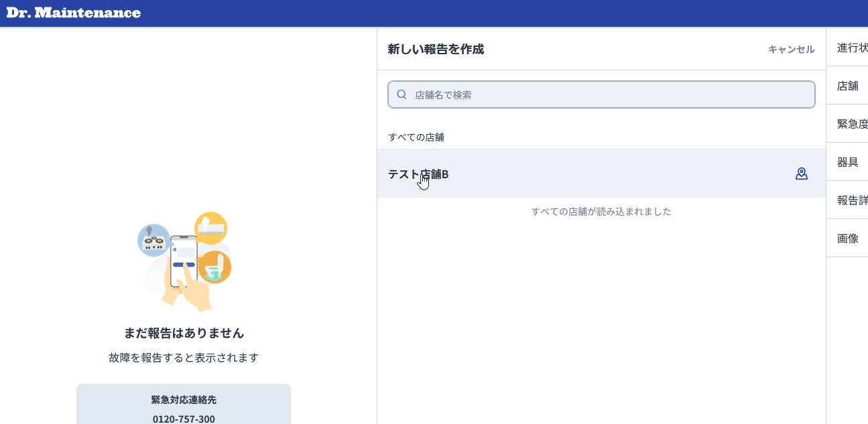The height and width of the screenshot is (424, 868).
Task: Click the まだ報告はありません heading
Action: tap(184, 333)
